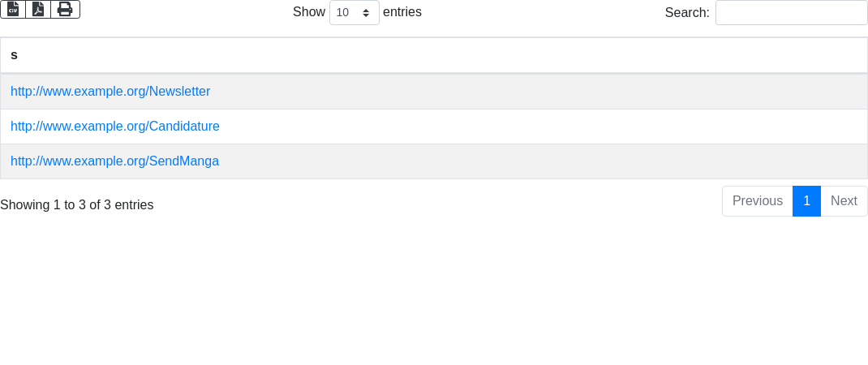This screenshot has height=365, width=868.
Task: Open the Newsletter URL link
Action: [x=110, y=92]
